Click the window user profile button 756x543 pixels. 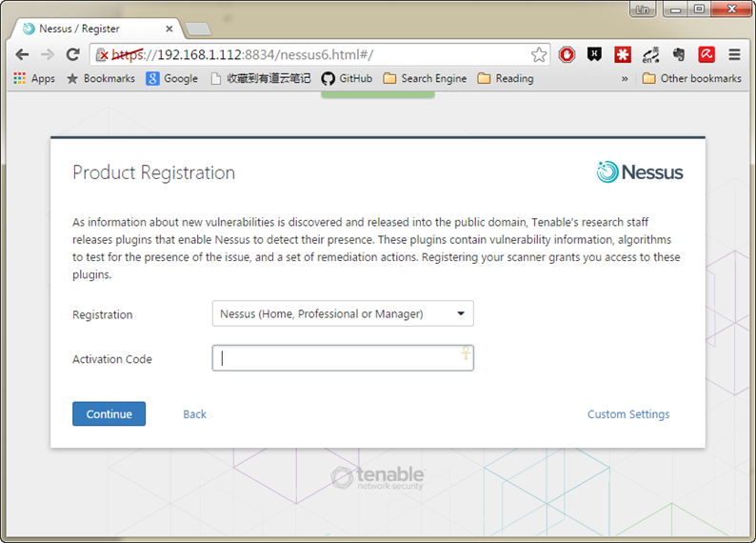click(x=643, y=9)
